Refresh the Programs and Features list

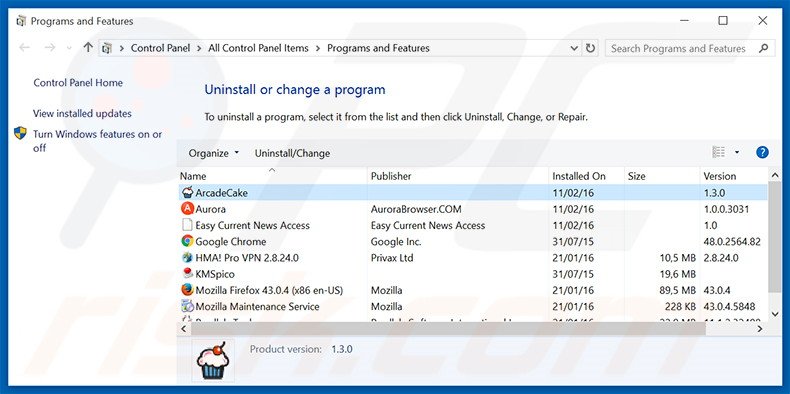[x=590, y=48]
